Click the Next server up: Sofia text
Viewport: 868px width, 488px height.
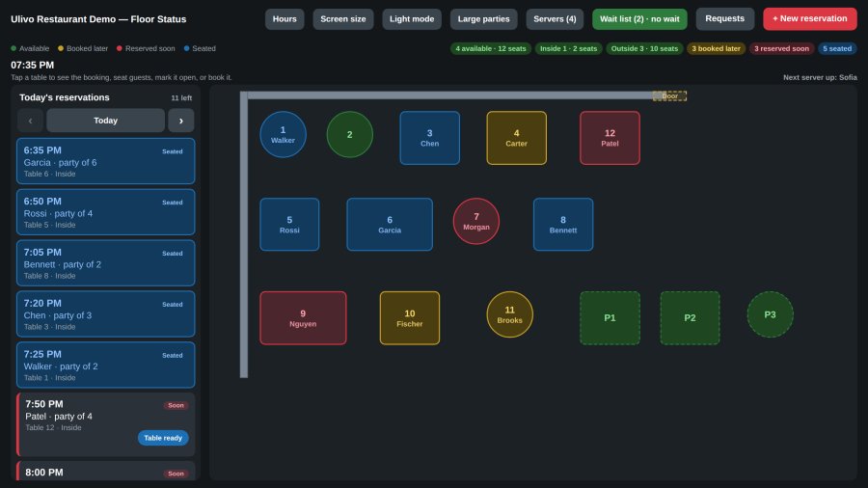[820, 77]
